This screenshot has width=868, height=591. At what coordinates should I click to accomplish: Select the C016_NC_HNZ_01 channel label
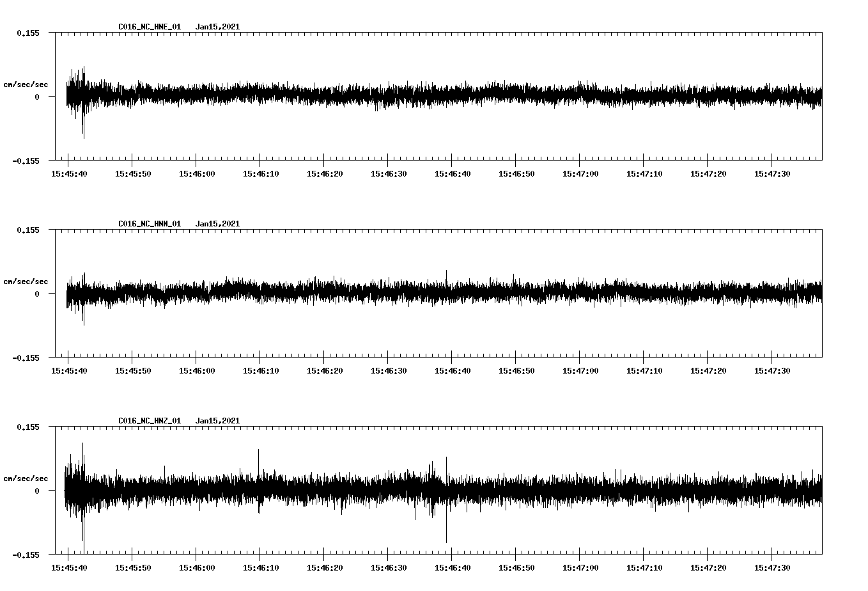(148, 420)
